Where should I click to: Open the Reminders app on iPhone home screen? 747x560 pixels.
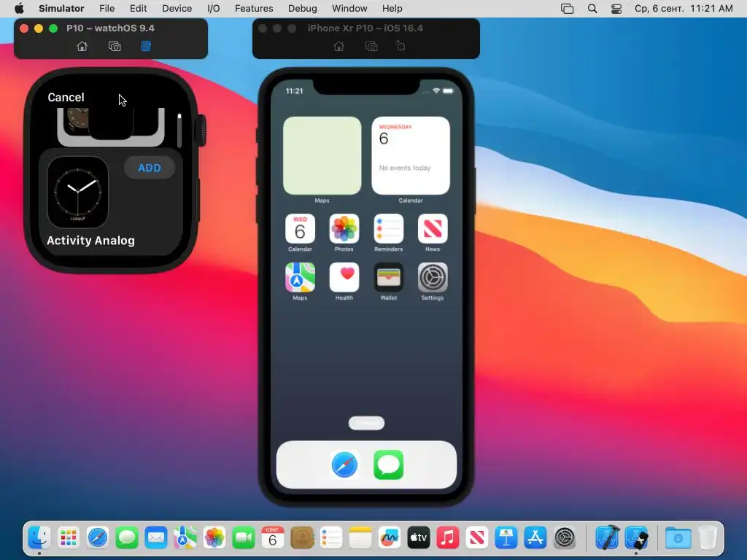point(388,228)
